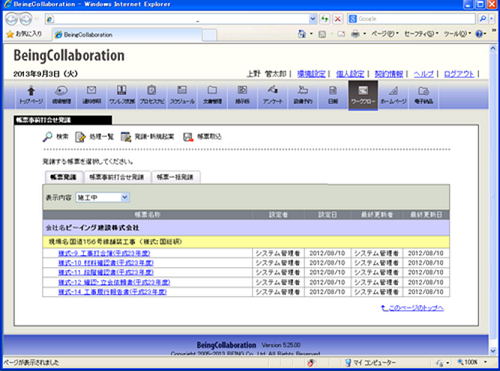Click the 最終更新日 column header
Viewport: 500px width, 371px height.
pyautogui.click(x=426, y=215)
